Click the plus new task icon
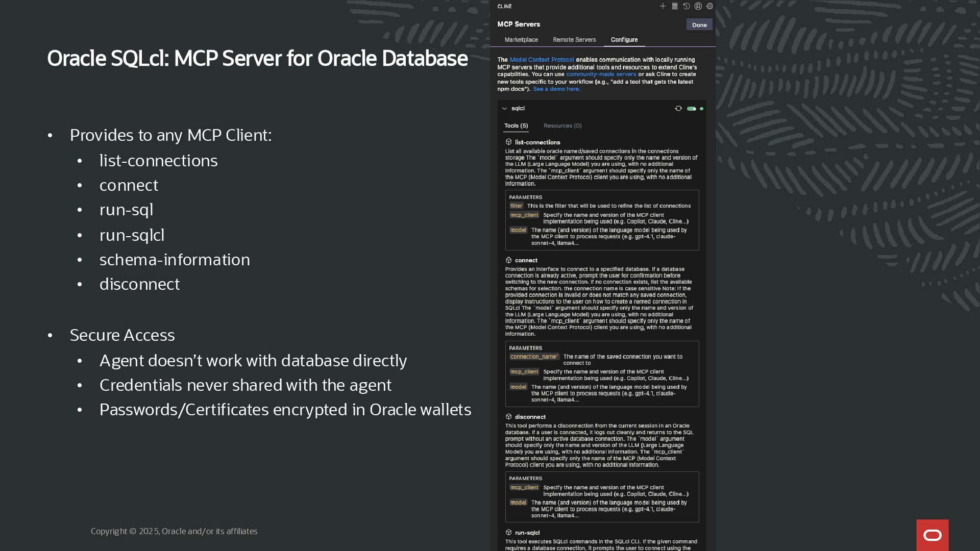Image resolution: width=980 pixels, height=551 pixels. click(x=663, y=6)
